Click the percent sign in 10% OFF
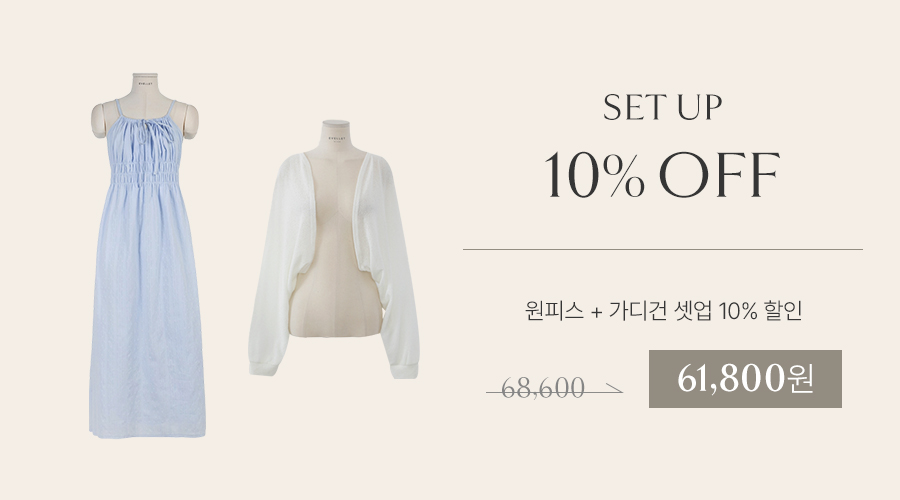 pos(626,176)
